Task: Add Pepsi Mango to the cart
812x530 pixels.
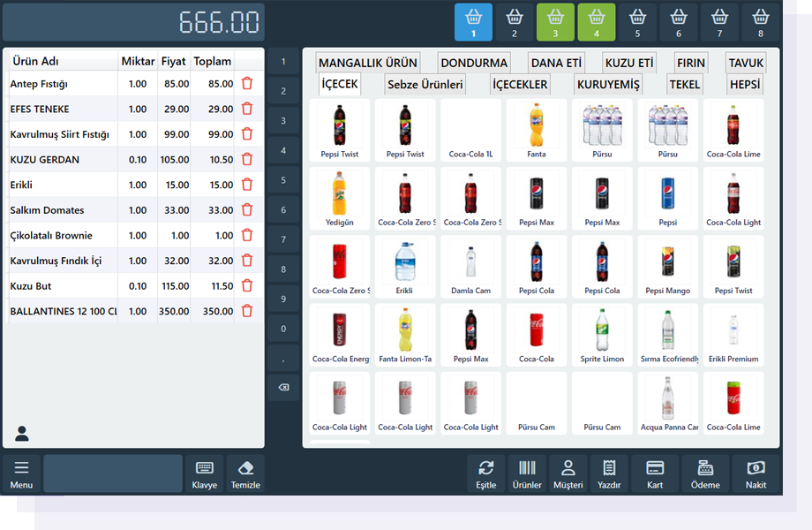Action: click(667, 267)
